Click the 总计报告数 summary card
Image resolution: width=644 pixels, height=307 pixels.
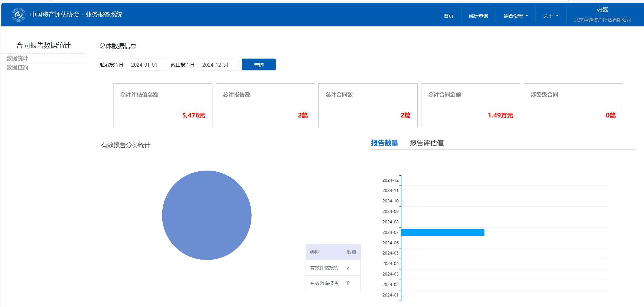(265, 105)
